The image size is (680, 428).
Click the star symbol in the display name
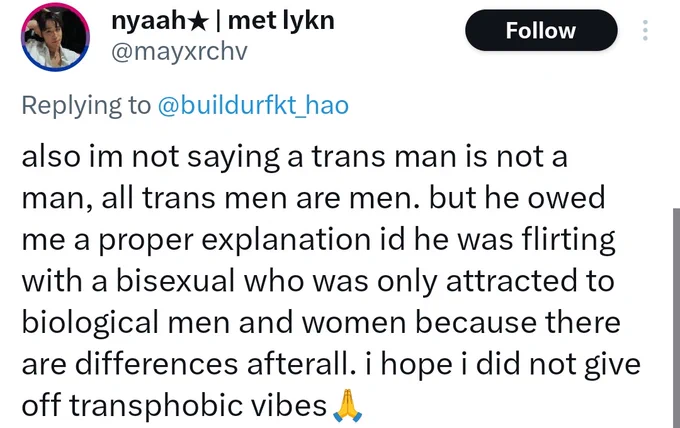199,22
